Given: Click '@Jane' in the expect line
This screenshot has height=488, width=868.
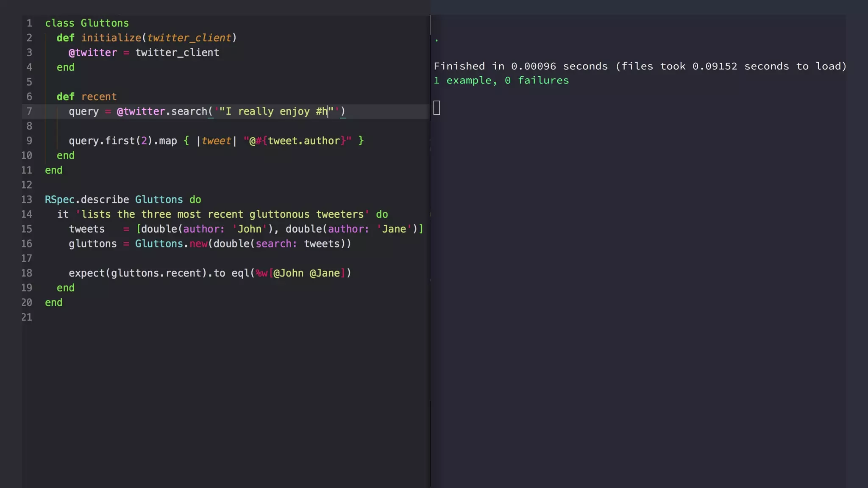Looking at the screenshot, I should 325,273.
